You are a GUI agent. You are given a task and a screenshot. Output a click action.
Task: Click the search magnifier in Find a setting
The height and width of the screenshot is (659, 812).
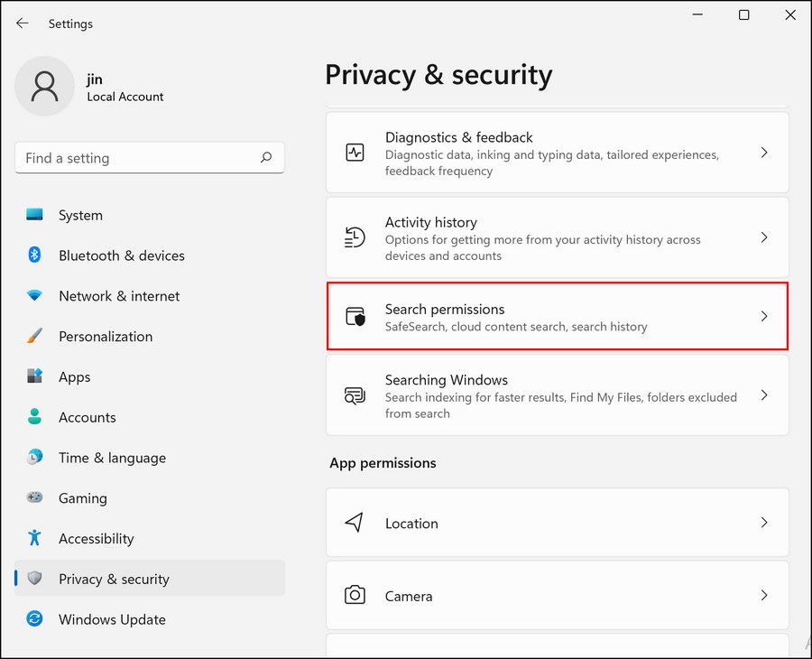click(x=266, y=158)
